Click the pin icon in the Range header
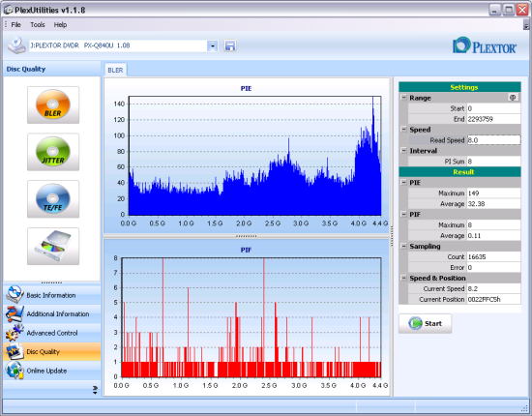Viewport: 532px width, 416px height. tap(513, 98)
